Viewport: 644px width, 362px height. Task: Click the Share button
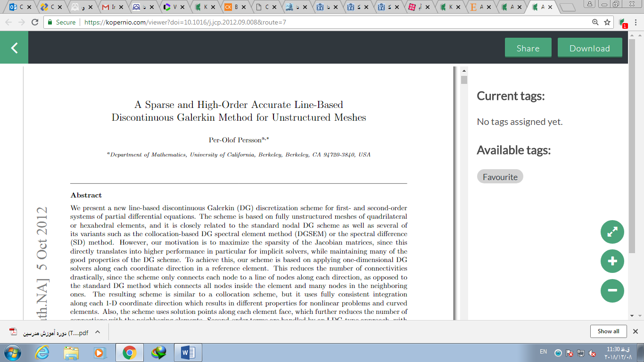click(x=528, y=48)
